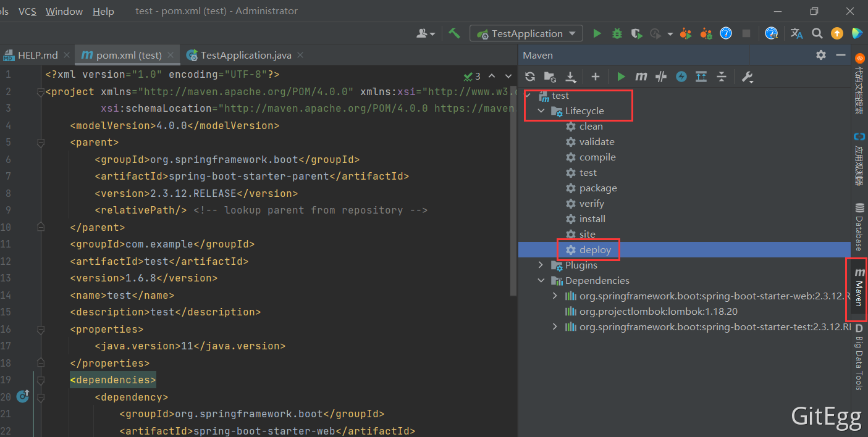The image size is (868, 437).
Task: Generate Sources and Update Folders icon
Action: [550, 77]
